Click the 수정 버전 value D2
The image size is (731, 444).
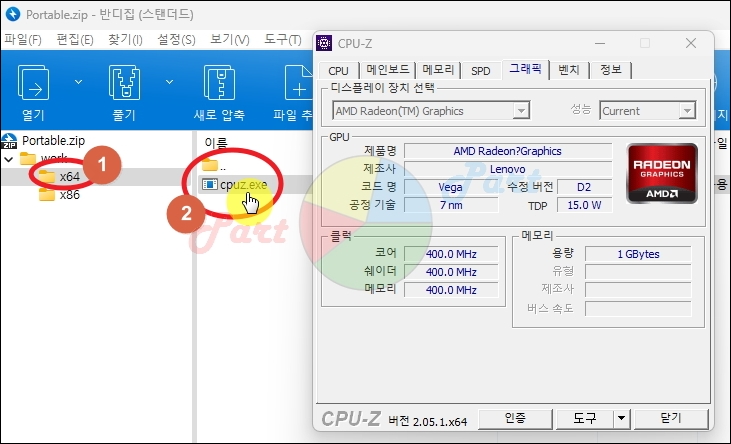click(x=584, y=187)
